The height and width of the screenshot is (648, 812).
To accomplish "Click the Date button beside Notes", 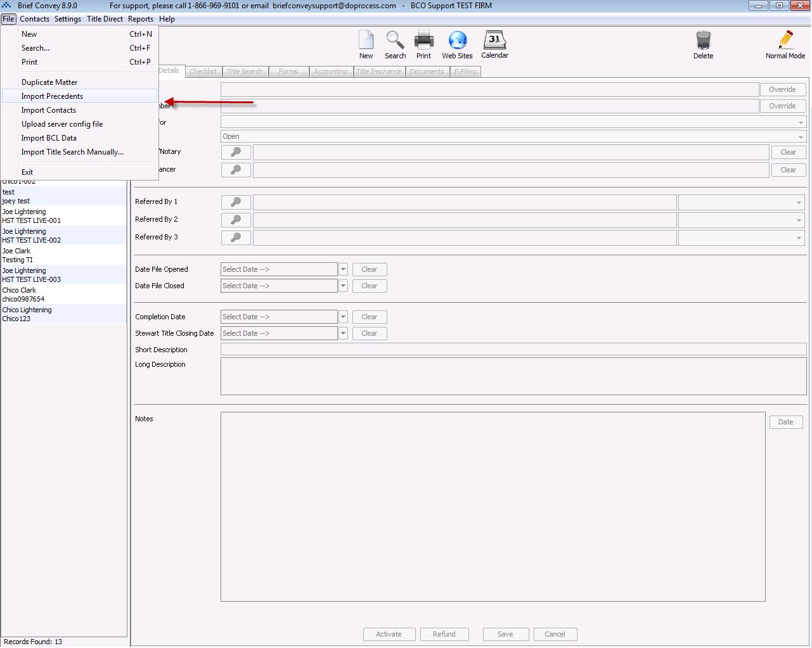I will pos(786,422).
